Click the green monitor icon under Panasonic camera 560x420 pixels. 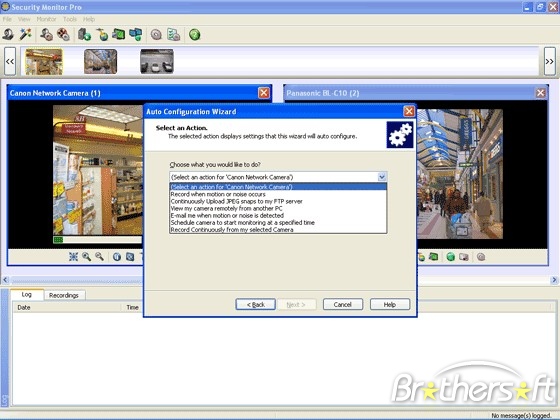pos(434,256)
